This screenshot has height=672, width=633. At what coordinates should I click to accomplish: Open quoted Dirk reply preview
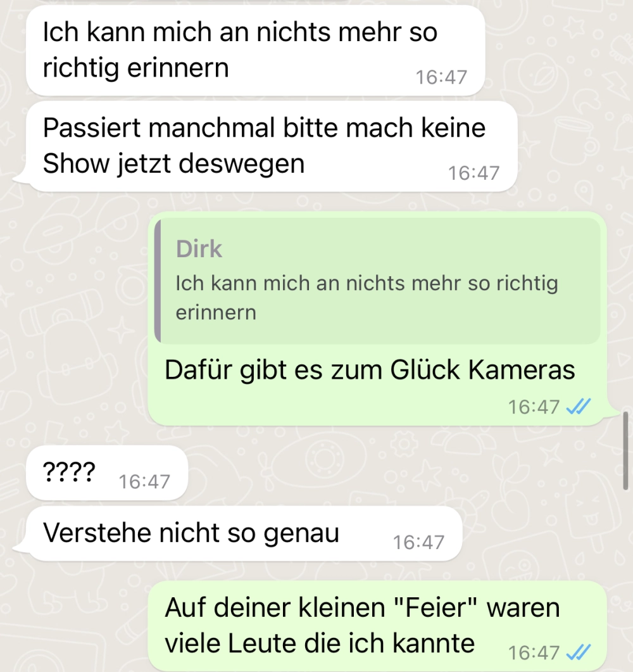(x=377, y=281)
